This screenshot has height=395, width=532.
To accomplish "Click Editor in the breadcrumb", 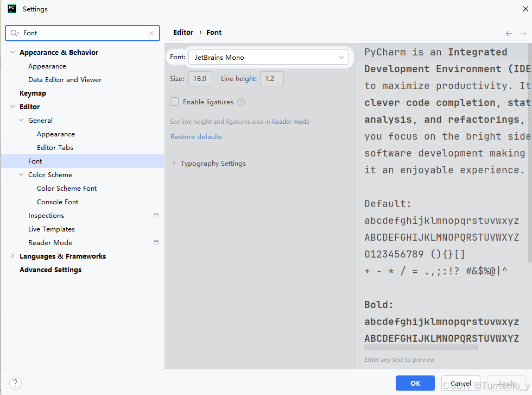I will coord(183,32).
